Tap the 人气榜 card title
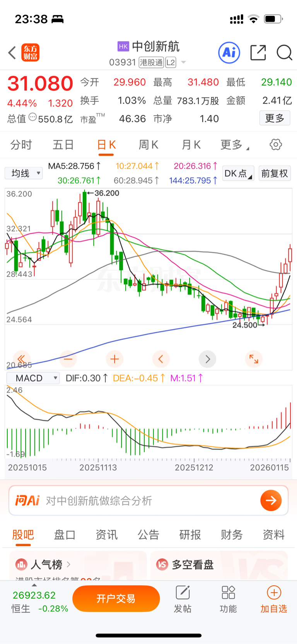 coord(46,565)
